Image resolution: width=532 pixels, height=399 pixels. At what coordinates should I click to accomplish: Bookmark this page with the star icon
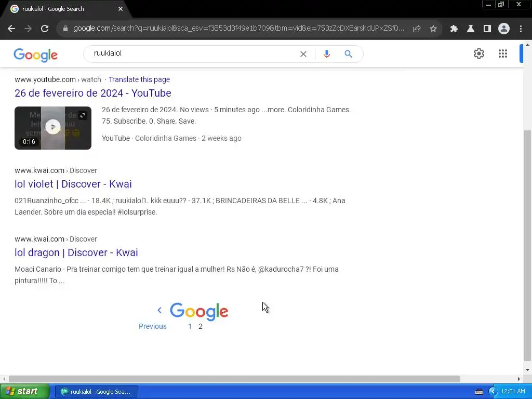tap(433, 29)
